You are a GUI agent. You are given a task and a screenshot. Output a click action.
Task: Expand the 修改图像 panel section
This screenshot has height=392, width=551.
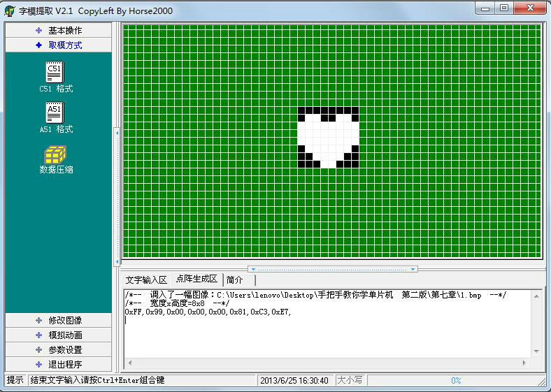point(58,320)
